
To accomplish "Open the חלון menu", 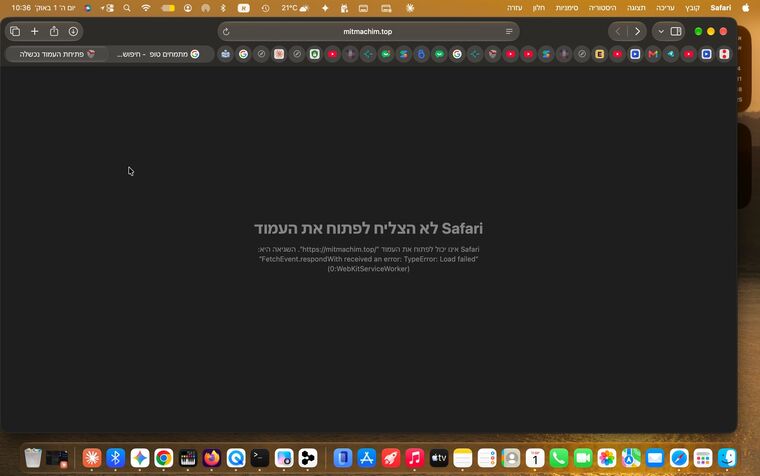I will click(538, 8).
